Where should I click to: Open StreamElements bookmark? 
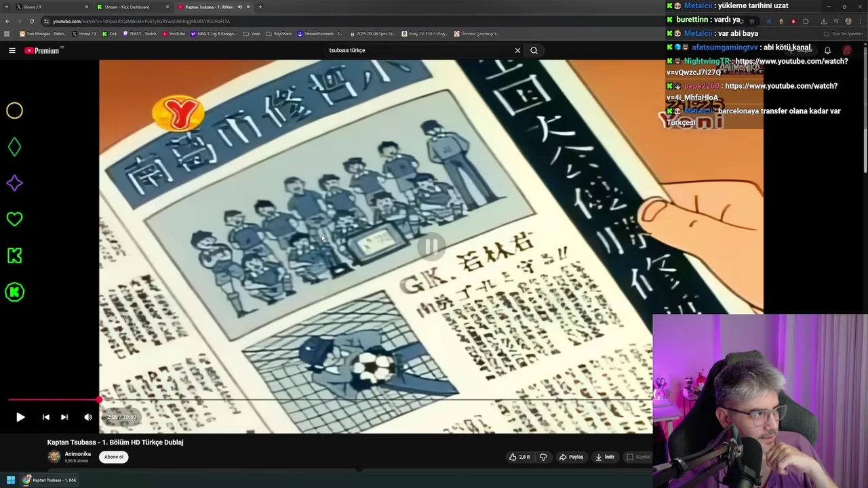[x=320, y=33]
